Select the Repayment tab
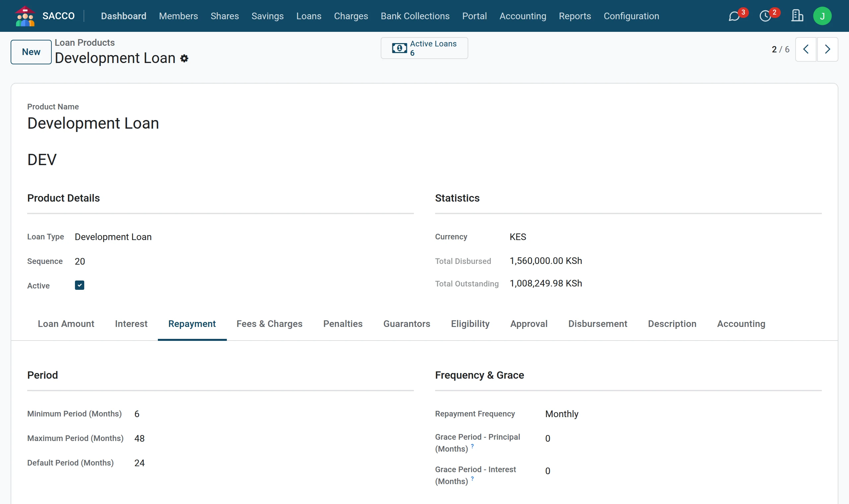Screen dimensions: 849x504 [192, 324]
